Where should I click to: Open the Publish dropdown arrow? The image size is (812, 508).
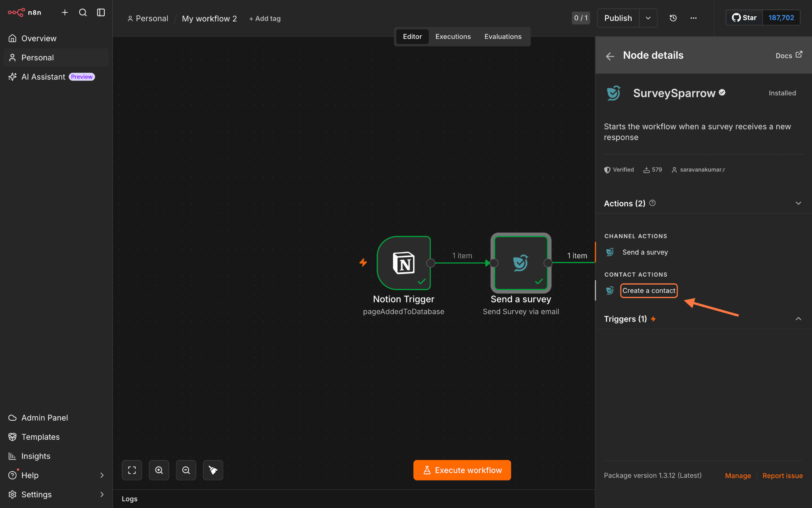click(x=648, y=18)
